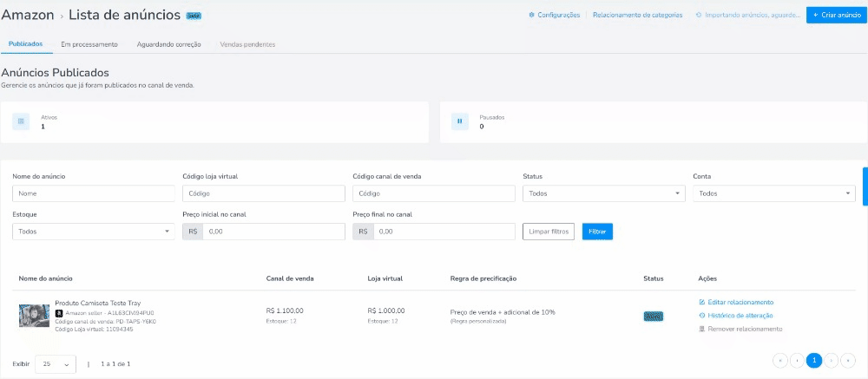The height and width of the screenshot is (379, 868).
Task: Switch to the Publicados tab
Action: tap(25, 44)
